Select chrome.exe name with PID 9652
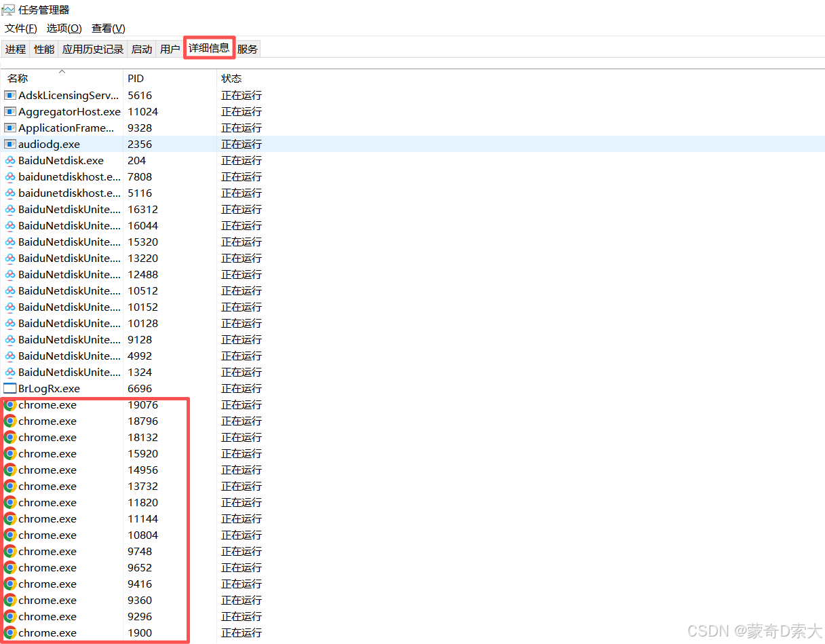The image size is (825, 644). tap(47, 567)
